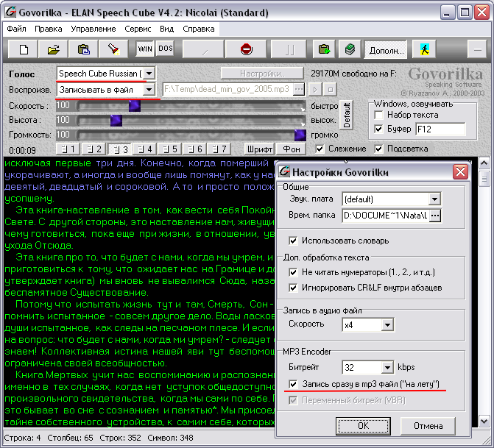Toggle Запись сразу в mp3 файл
The image size is (494, 448).
(293, 384)
